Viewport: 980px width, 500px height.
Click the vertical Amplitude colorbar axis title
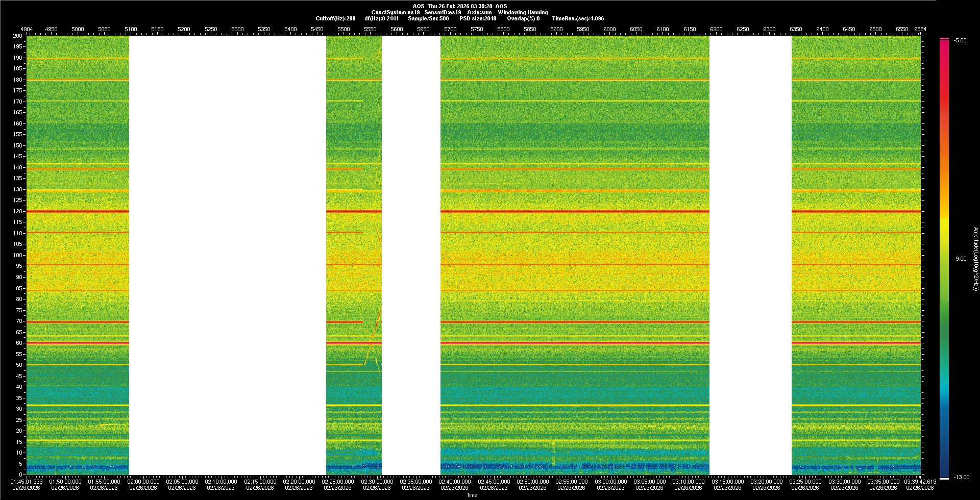coord(975,259)
